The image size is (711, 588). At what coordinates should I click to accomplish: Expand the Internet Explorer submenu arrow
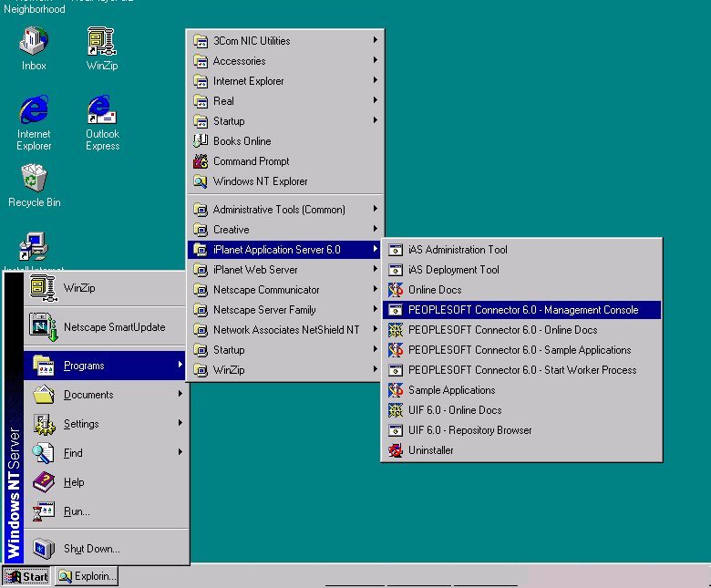point(376,80)
